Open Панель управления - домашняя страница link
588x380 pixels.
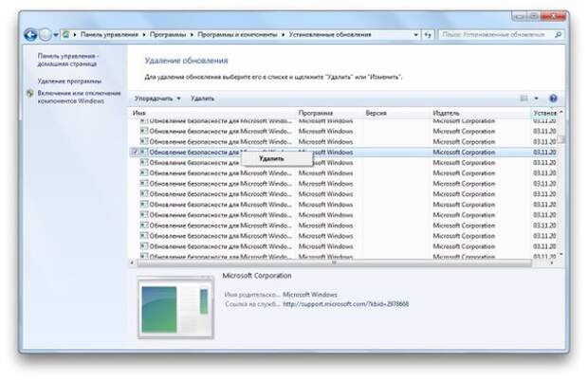[67, 60]
